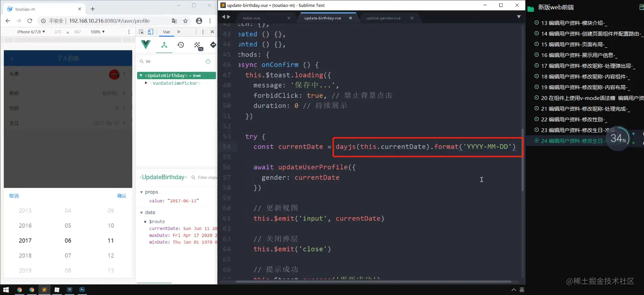Open Chrome's three-dot main menu
This screenshot has width=644, height=295.
(x=210, y=21)
